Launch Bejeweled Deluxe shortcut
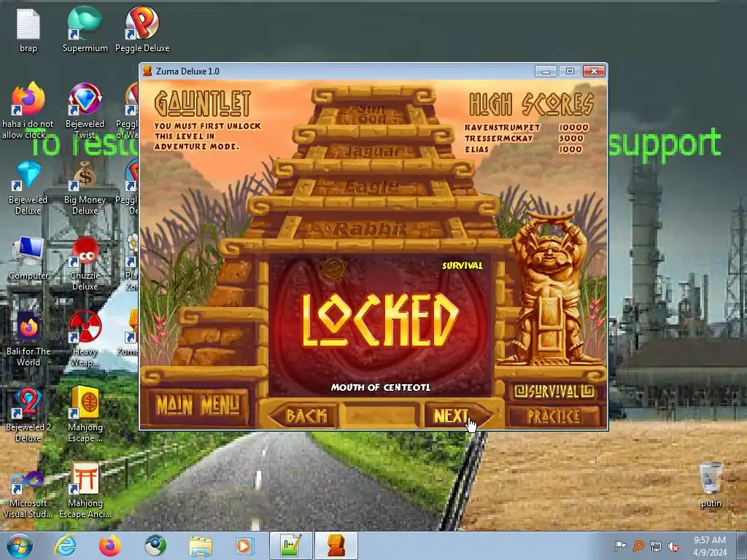Viewport: 747px width, 560px height. point(28,187)
